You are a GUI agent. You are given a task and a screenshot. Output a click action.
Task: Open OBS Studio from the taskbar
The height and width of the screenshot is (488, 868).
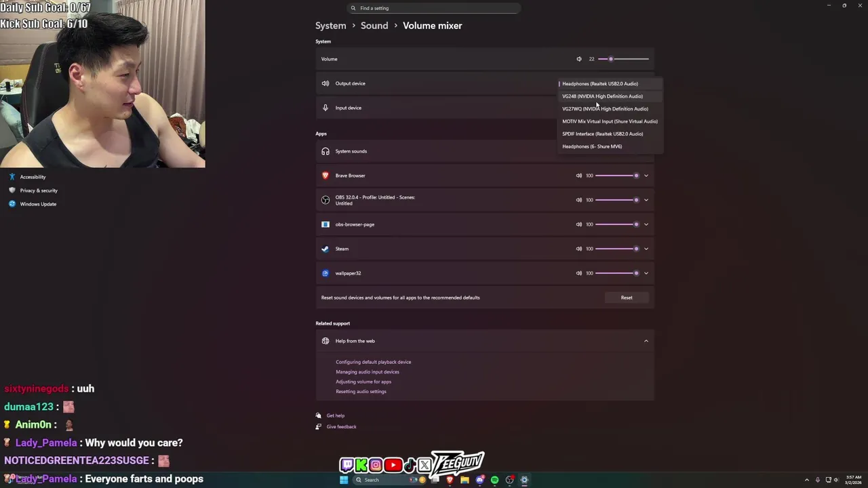click(x=509, y=480)
